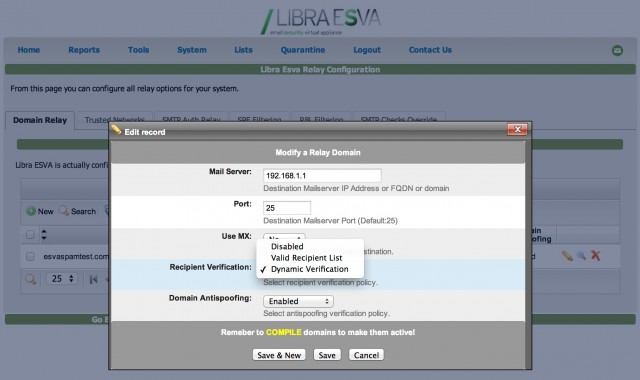The image size is (640, 380).
Task: Click the pencil edit icon for esvaspamtest.com row
Action: pos(567,256)
